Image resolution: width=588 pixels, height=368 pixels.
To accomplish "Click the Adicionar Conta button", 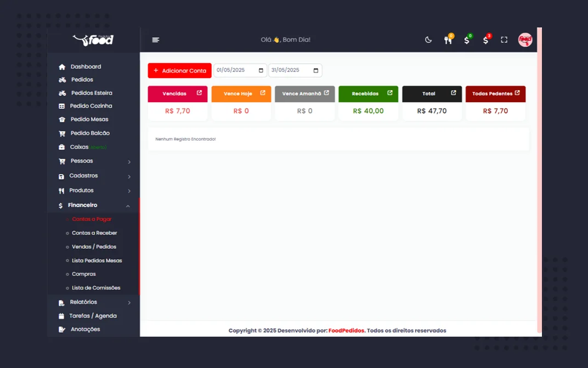I will point(179,71).
